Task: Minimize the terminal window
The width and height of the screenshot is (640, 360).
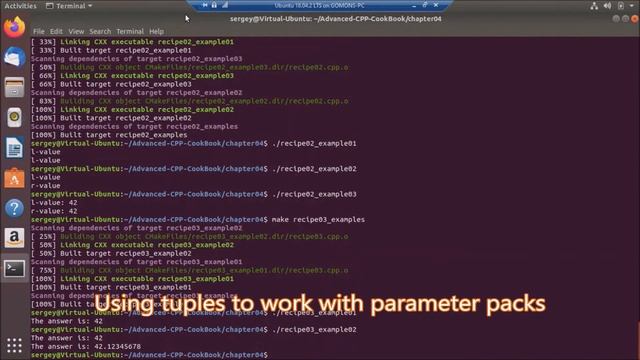Action: click(616, 19)
